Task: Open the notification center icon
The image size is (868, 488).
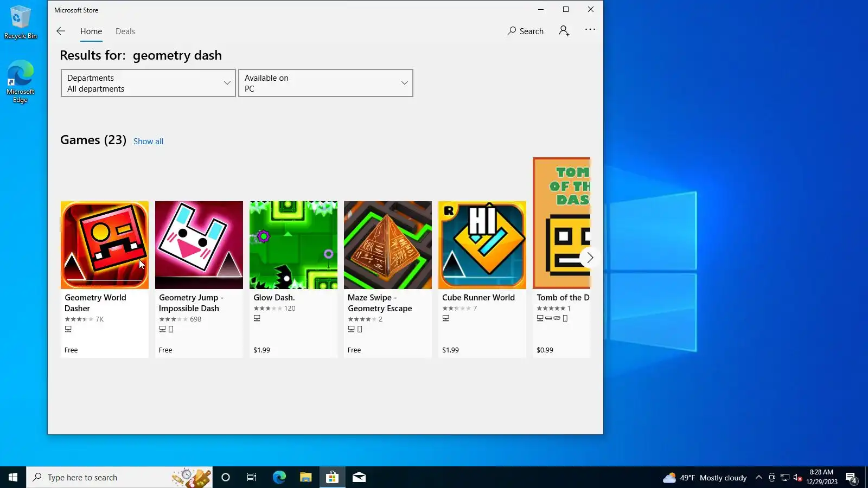Action: pos(851,478)
